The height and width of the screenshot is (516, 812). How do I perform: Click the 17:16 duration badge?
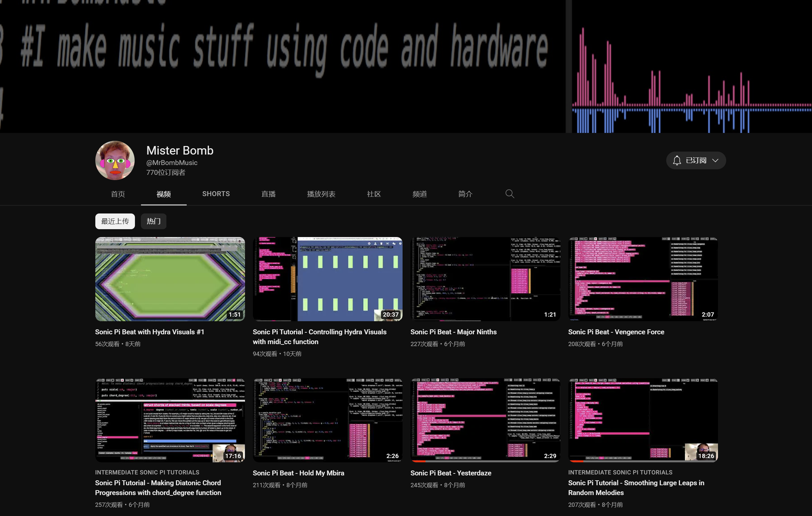coord(233,456)
